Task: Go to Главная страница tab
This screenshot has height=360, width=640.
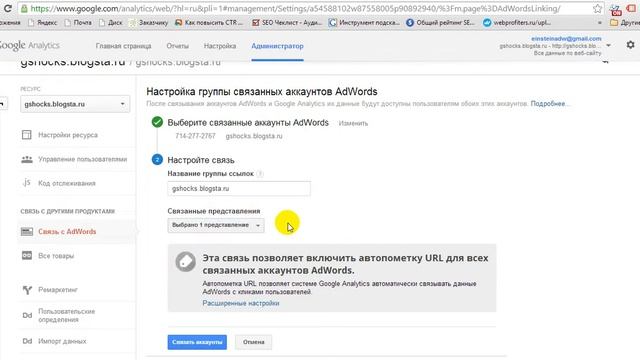Action: (123, 46)
